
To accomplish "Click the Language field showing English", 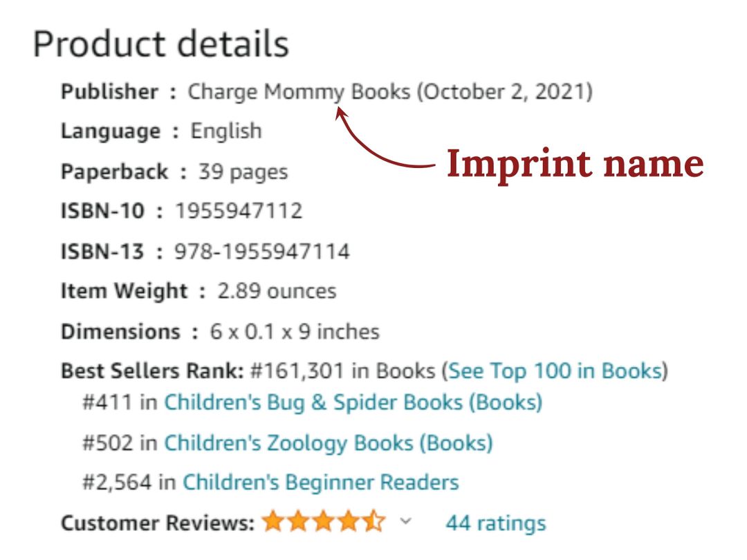I will click(x=224, y=131).
